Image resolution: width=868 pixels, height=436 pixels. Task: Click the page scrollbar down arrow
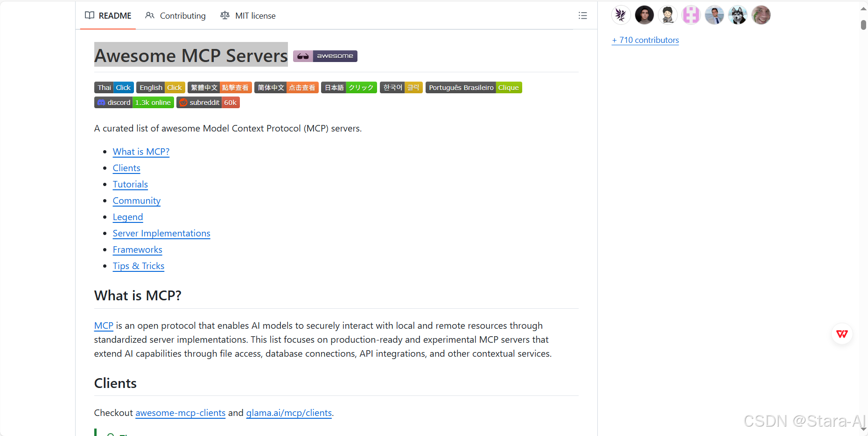coord(863,429)
